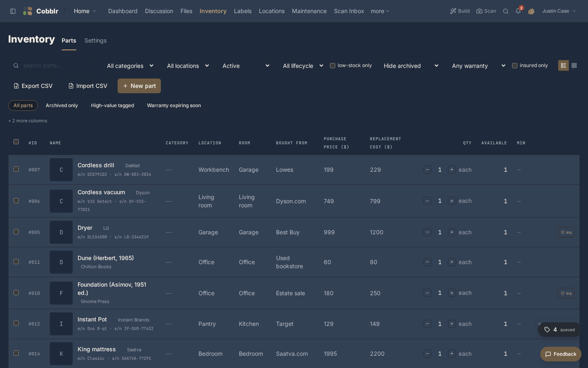Decrease quantity for Dune (Herbert, 1965)
This screenshot has height=368, width=588.
[x=428, y=262]
